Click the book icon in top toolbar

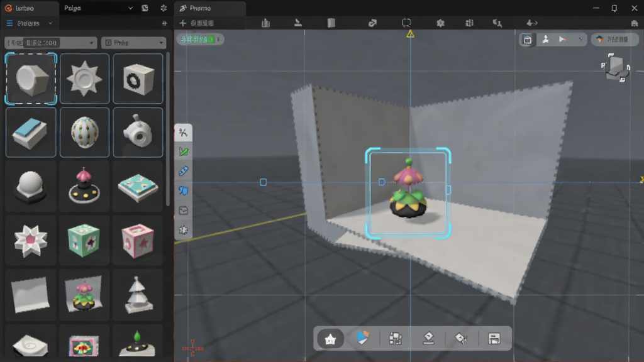[331, 23]
